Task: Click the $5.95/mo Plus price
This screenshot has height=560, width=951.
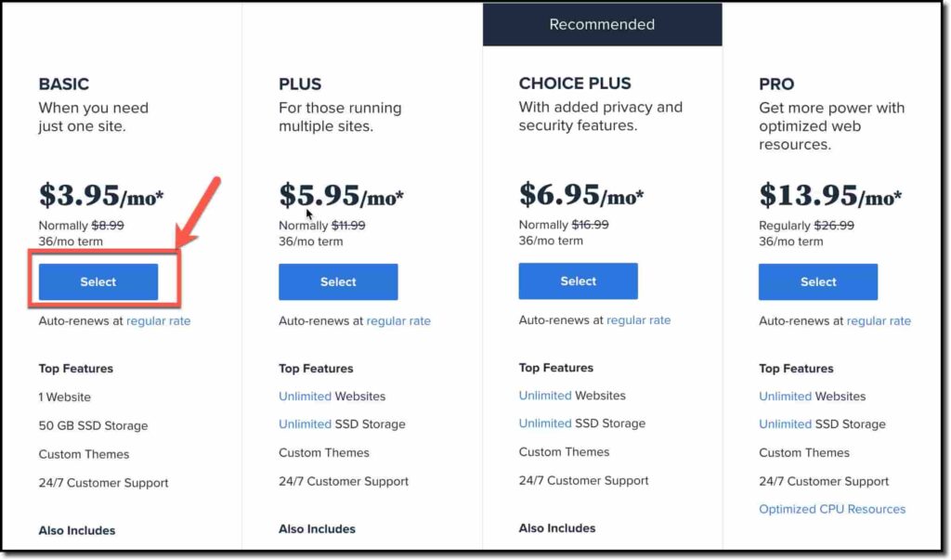Action: coord(342,195)
